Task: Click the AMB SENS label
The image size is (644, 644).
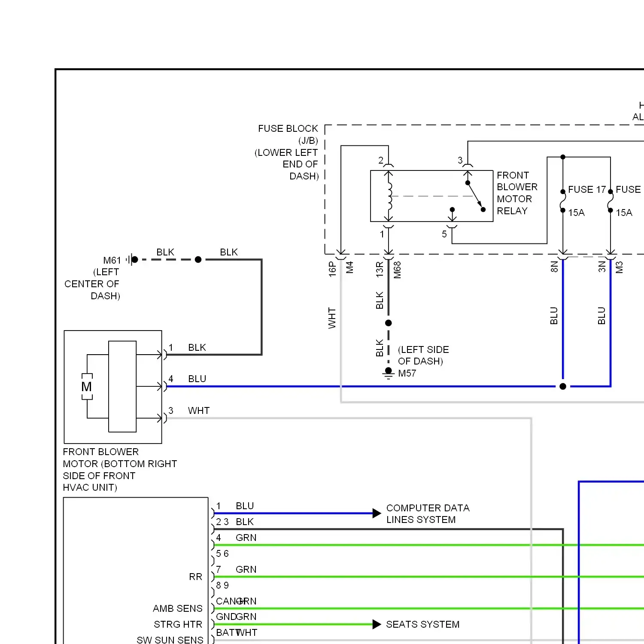Action: click(178, 608)
